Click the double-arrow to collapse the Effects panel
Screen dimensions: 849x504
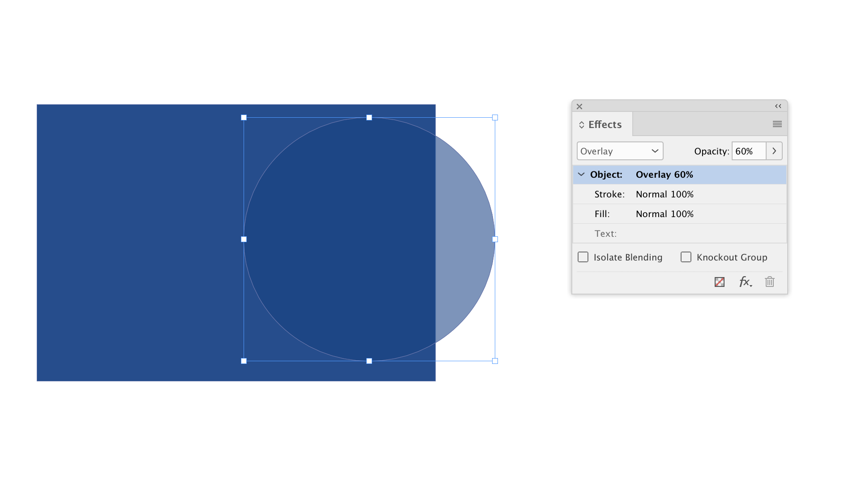coord(777,106)
